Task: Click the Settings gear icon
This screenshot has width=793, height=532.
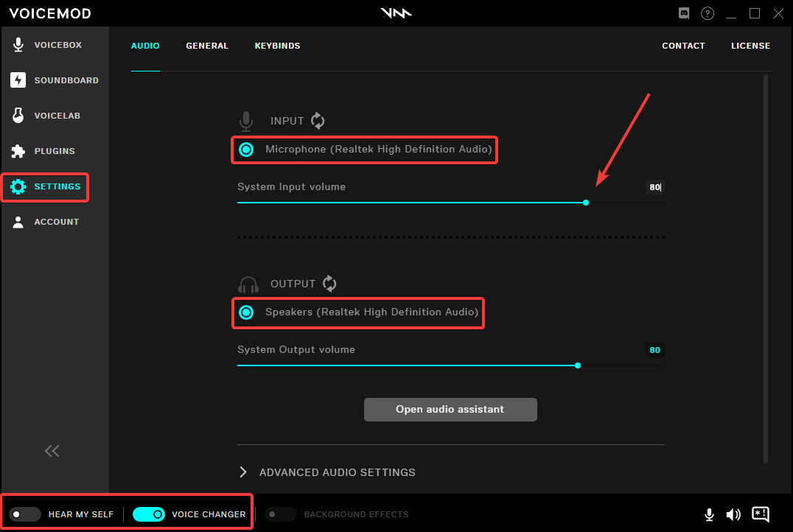Action: (18, 186)
